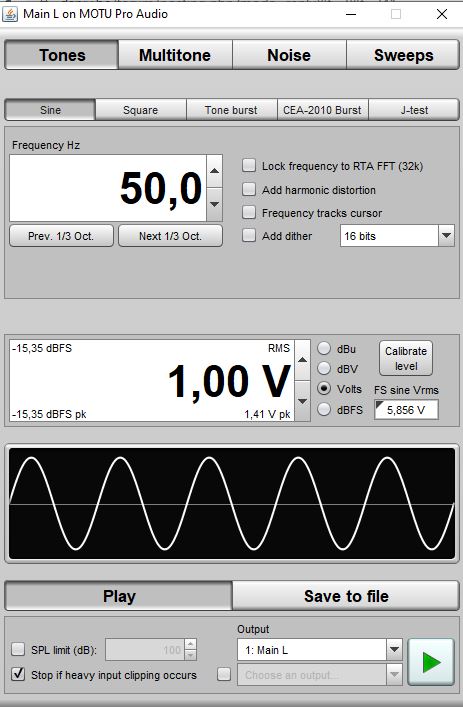Screen dimensions: 463x707
Task: Increase frequency with the up spinner arrow
Action: pos(215,171)
